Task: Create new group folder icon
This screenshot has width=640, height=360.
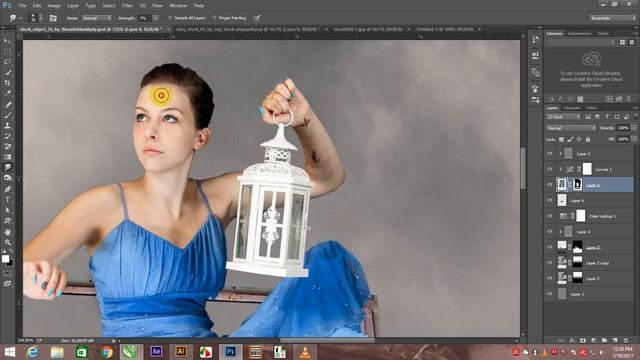Action: (x=604, y=340)
